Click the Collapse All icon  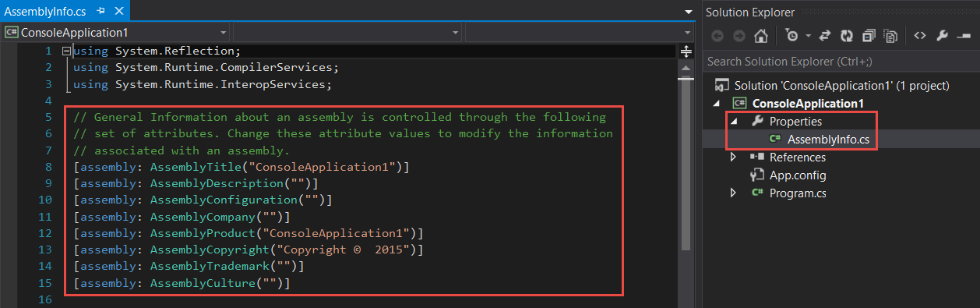tap(869, 36)
